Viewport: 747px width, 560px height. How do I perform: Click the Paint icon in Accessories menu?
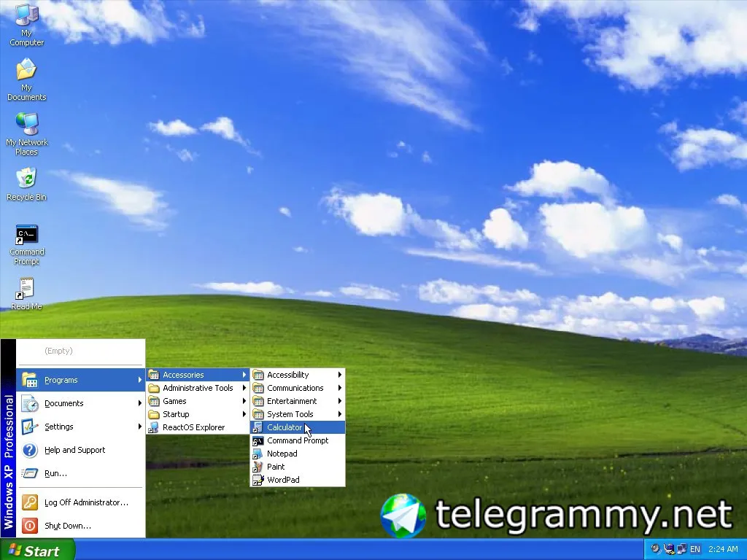(258, 467)
